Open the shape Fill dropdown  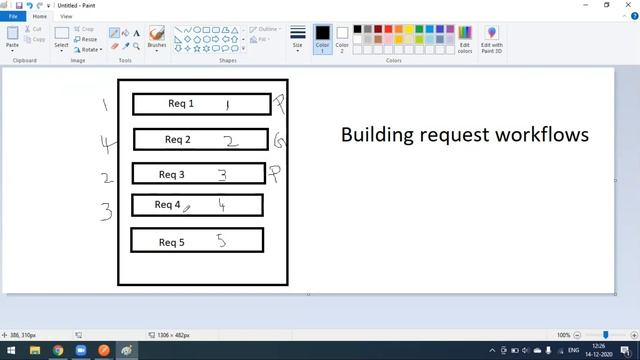(x=260, y=40)
